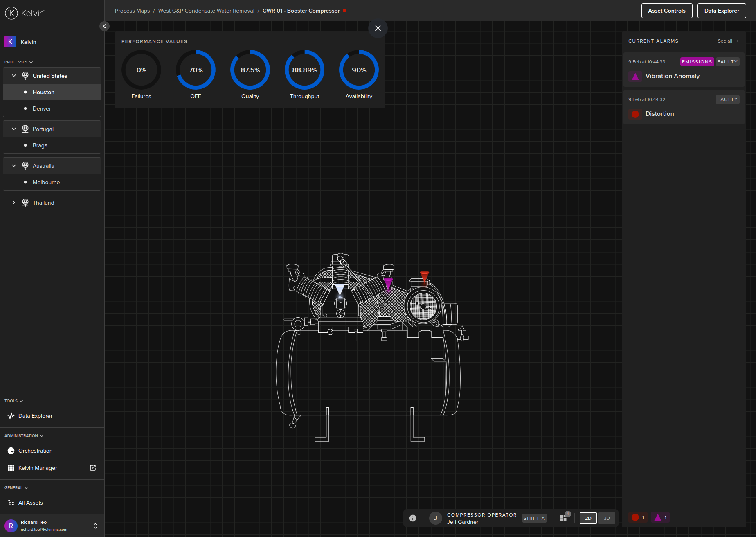756x537 pixels.
Task: Click See all alarms link
Action: click(728, 41)
